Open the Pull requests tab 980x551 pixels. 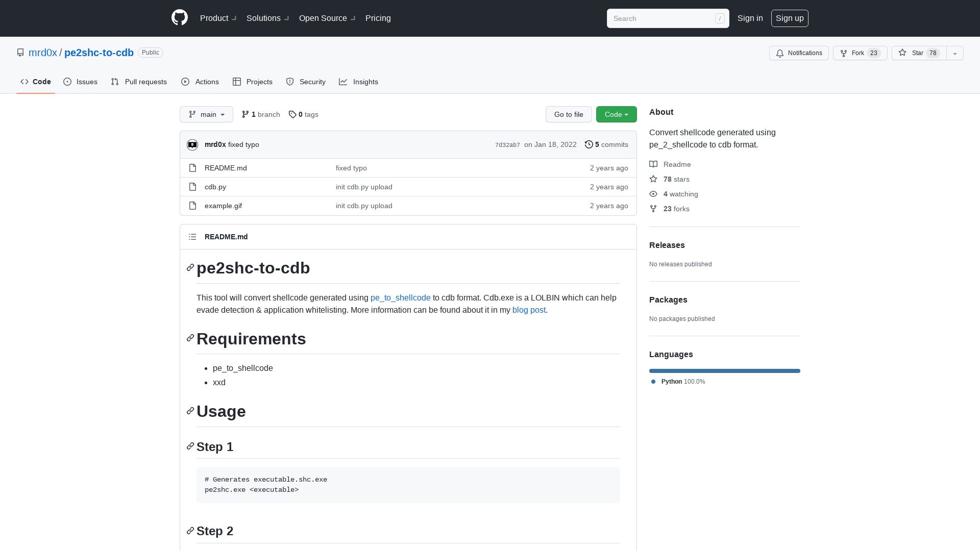[139, 82]
